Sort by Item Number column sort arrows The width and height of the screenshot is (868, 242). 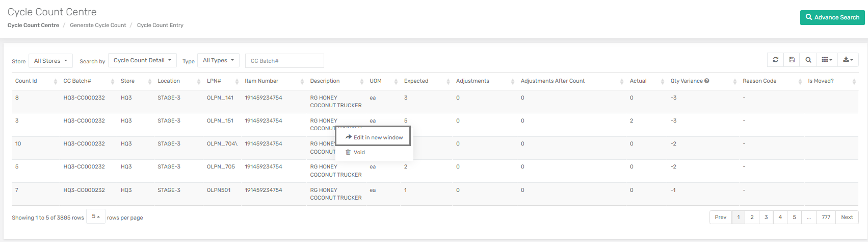(x=302, y=82)
